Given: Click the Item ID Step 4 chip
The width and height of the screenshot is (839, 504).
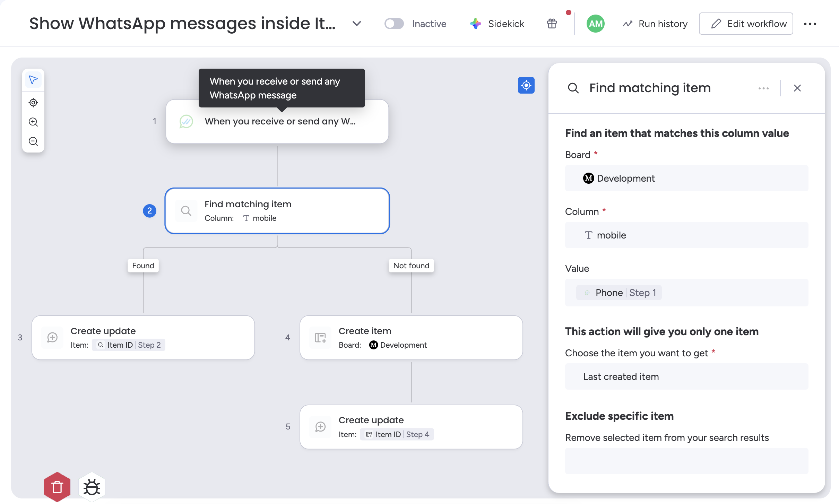Looking at the screenshot, I should click(397, 434).
